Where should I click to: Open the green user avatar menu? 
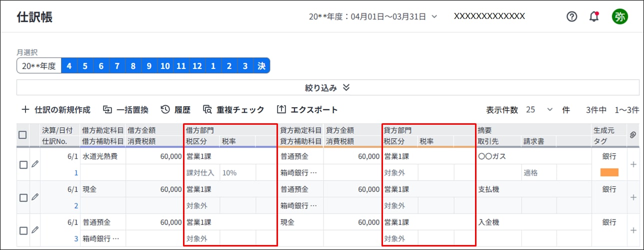[x=620, y=16]
